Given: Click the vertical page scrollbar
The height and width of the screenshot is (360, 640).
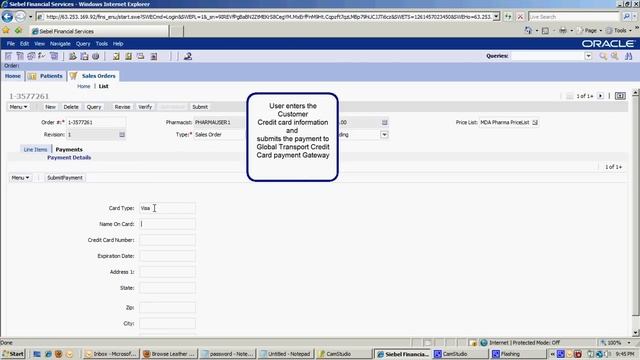Looking at the screenshot, I should [636, 212].
